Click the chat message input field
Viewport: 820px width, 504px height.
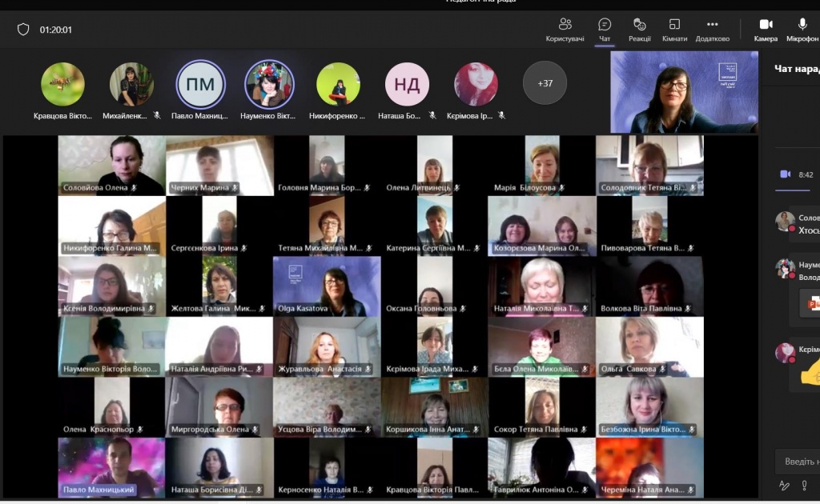798,461
